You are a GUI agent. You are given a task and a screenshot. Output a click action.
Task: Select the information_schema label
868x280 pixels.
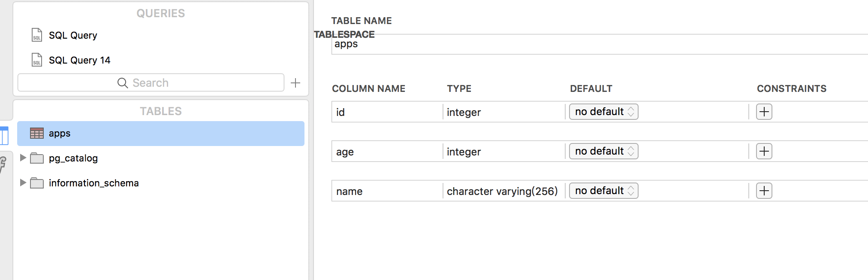pyautogui.click(x=94, y=183)
